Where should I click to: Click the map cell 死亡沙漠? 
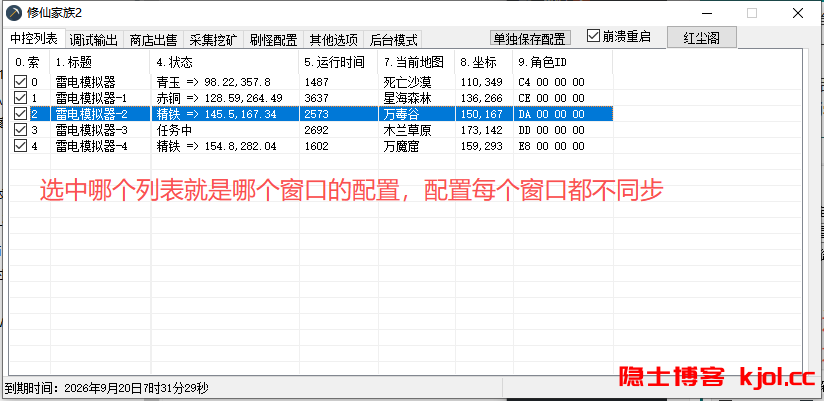(407, 82)
